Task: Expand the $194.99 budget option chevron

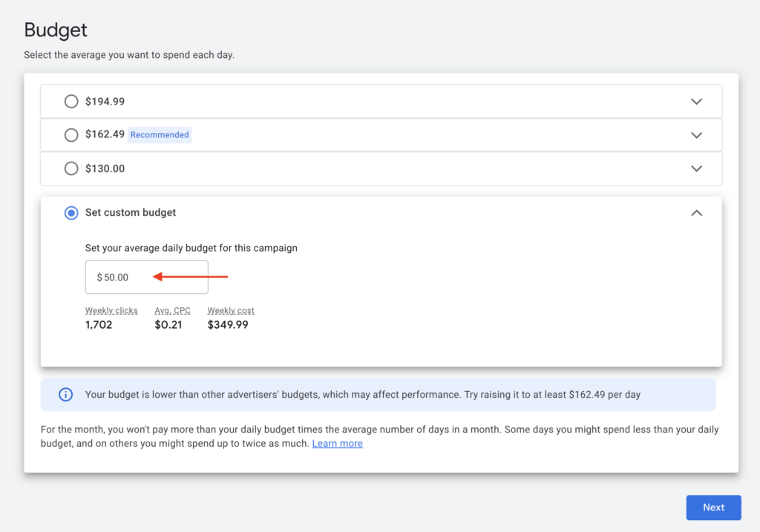Action: [x=696, y=101]
